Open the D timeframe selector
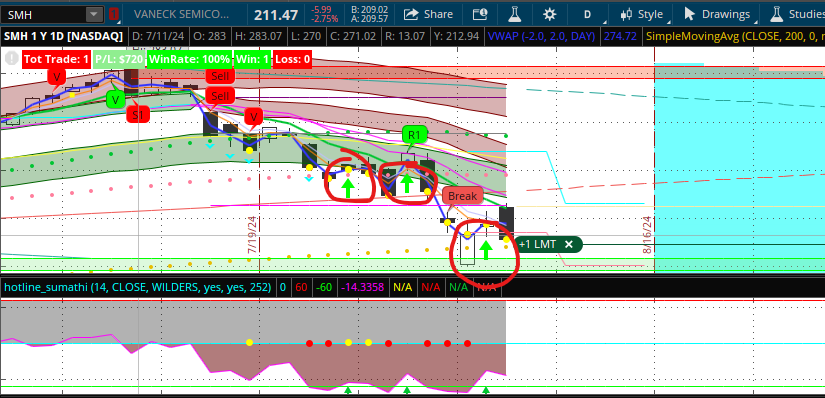 tap(589, 14)
